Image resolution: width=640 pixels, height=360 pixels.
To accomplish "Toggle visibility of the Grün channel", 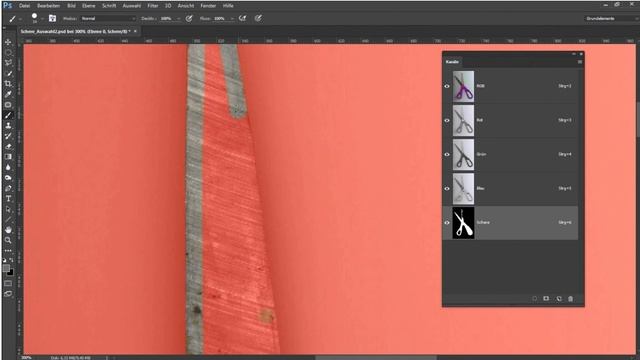I will [447, 154].
